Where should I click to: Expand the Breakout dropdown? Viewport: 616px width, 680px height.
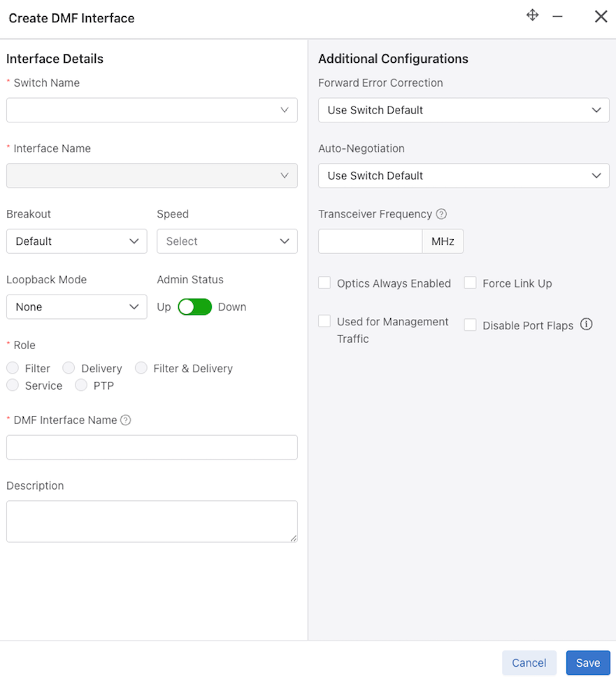76,241
